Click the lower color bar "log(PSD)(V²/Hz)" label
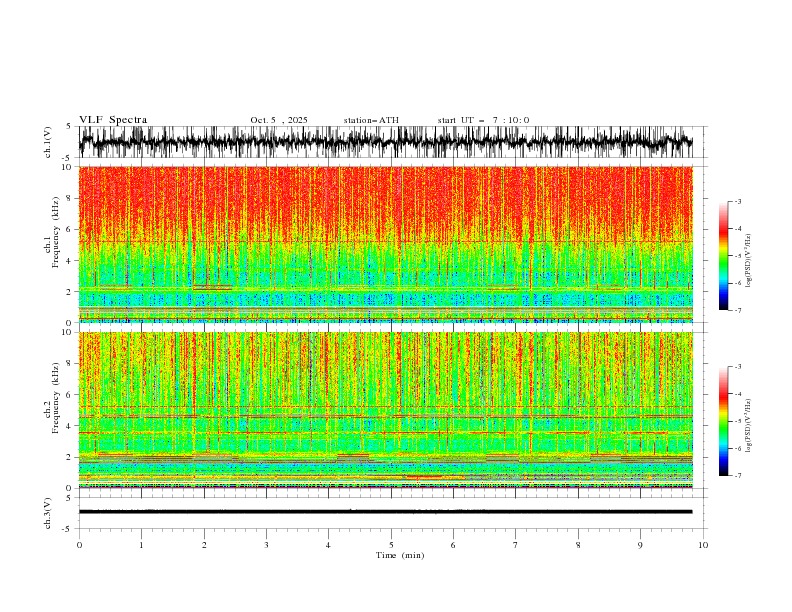Screen dimensions: 792x612 tap(749, 426)
